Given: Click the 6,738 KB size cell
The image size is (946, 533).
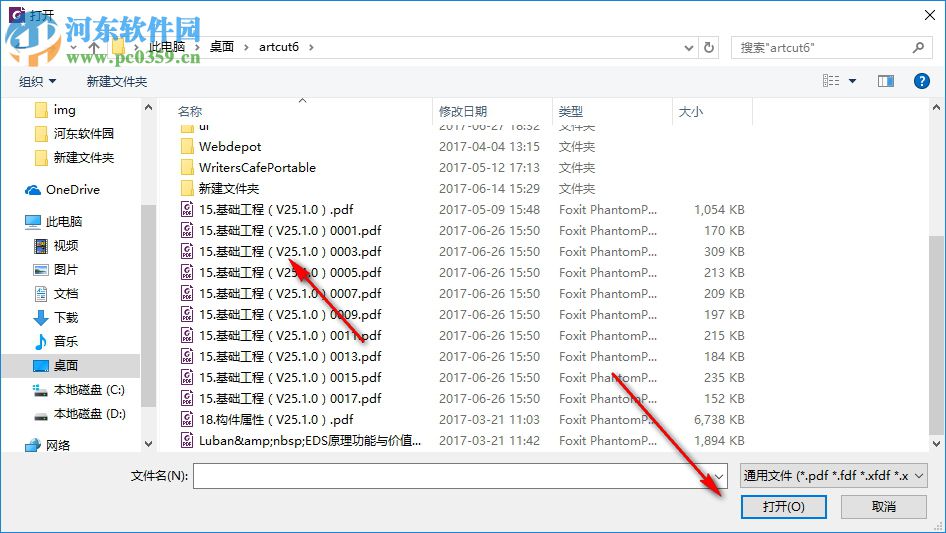Looking at the screenshot, I should 719,420.
